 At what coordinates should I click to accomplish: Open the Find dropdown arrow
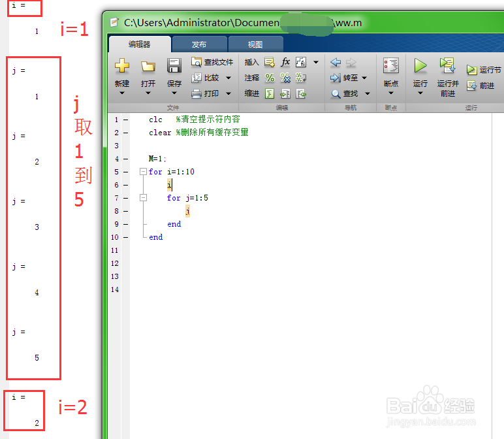pos(368,93)
